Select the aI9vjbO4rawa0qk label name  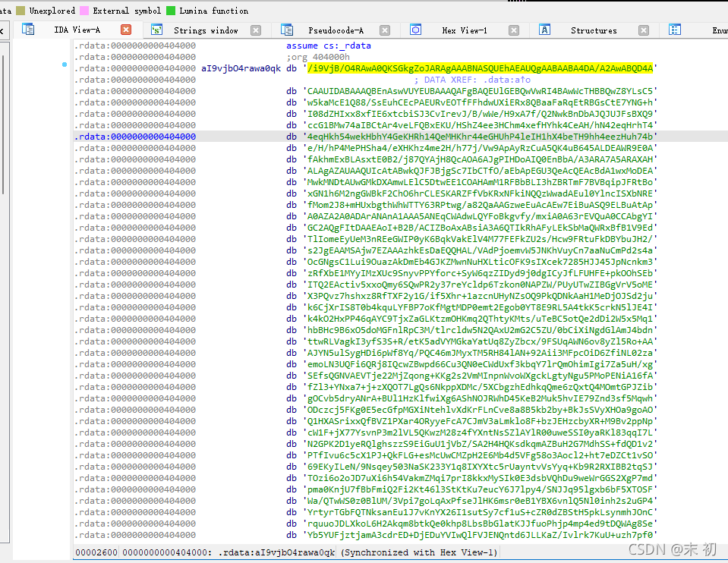[241, 68]
